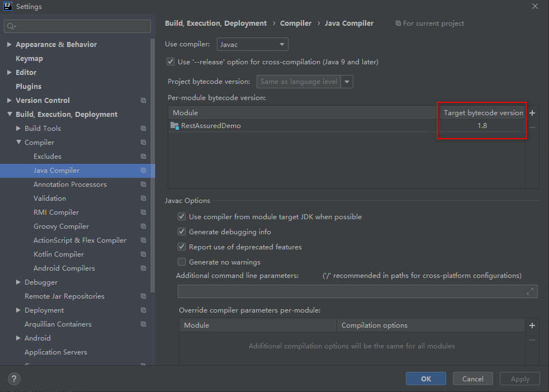Uncheck Report use of deprecated features
The image size is (549, 392).
click(x=182, y=247)
